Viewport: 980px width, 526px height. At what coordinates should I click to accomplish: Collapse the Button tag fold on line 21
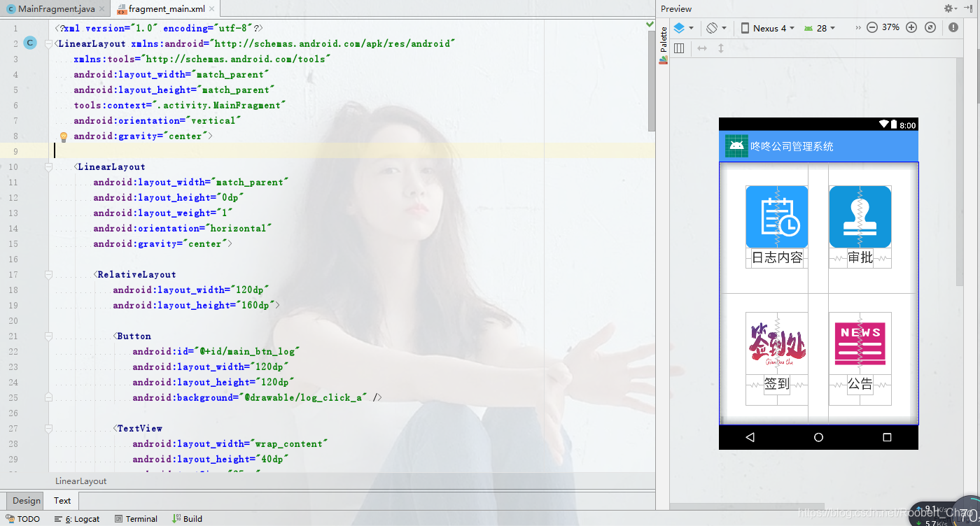point(49,336)
